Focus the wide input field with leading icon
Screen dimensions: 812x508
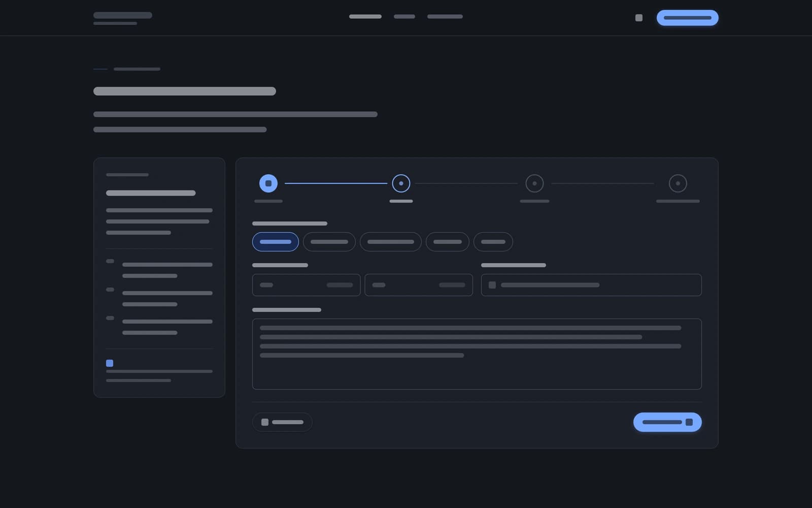click(591, 285)
